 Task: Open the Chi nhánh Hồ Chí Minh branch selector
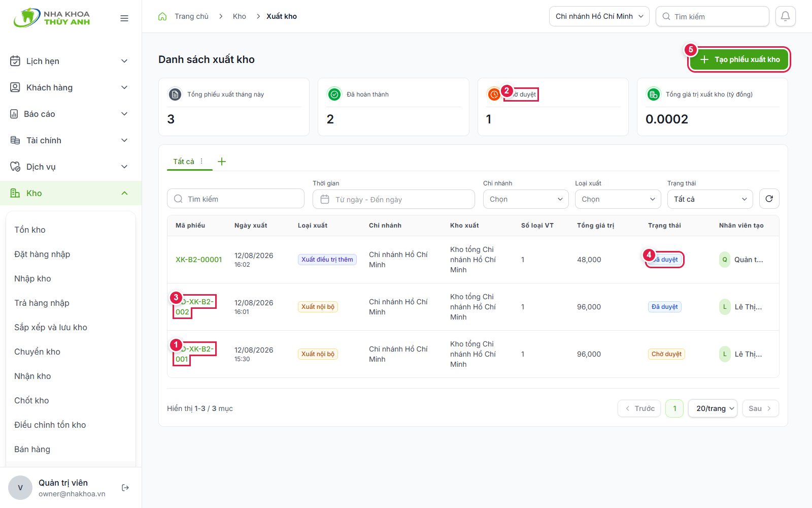pyautogui.click(x=599, y=16)
